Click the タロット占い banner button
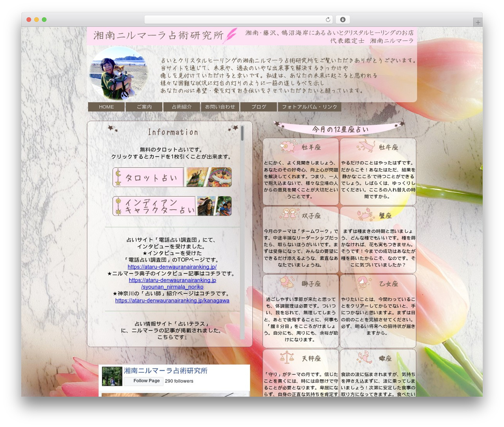The height and width of the screenshot is (427, 504). [172, 177]
